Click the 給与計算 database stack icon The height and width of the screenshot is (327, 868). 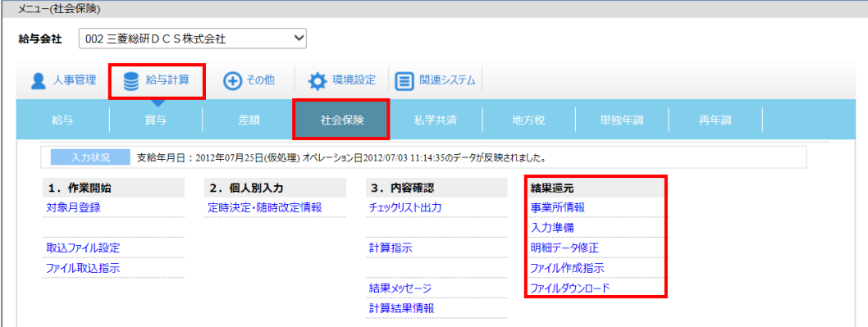tap(131, 81)
